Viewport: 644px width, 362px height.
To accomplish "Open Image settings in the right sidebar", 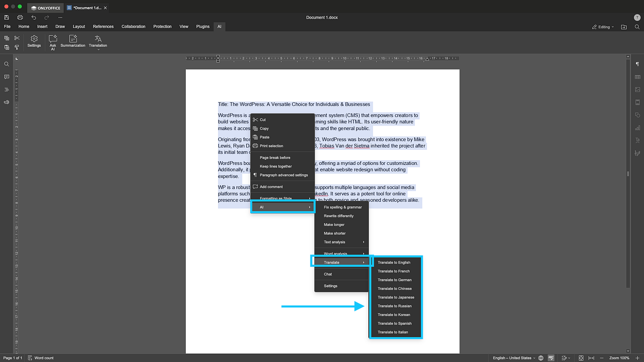I will (x=638, y=90).
